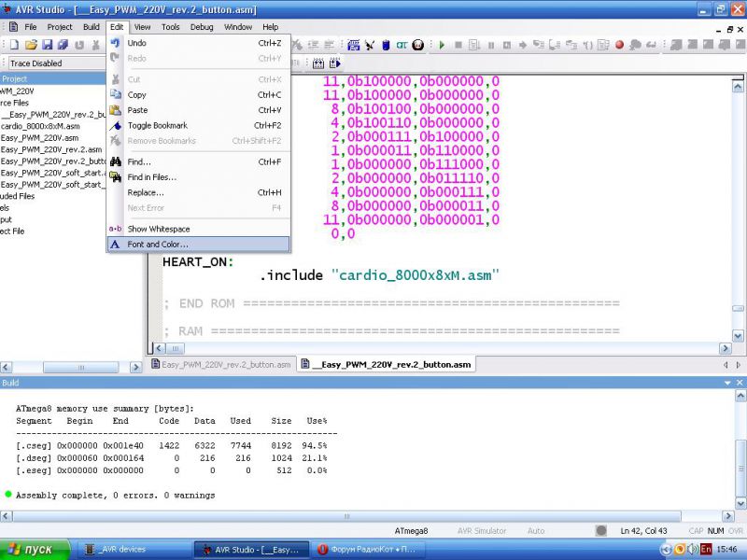Click the Run to Cursor brace icon
The image size is (747, 560).
coord(587,45)
